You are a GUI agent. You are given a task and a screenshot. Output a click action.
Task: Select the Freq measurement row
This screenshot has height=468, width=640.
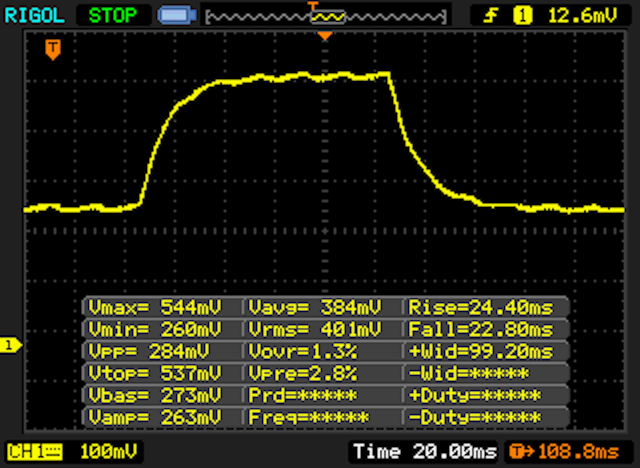[309, 417]
